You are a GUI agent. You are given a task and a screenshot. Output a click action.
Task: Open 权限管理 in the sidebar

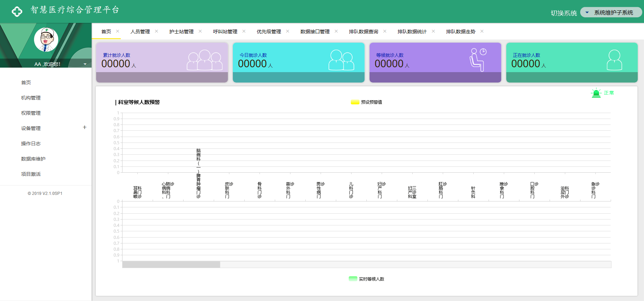pos(31,113)
